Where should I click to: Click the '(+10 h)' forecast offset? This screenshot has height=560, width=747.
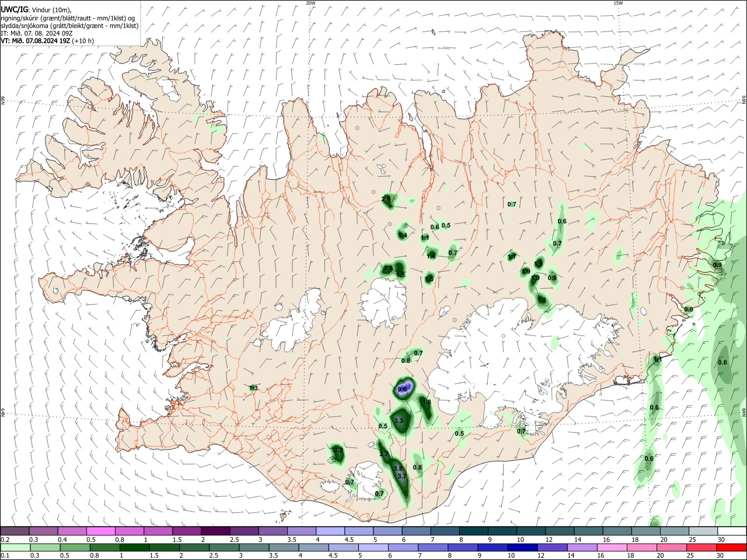[x=83, y=41]
